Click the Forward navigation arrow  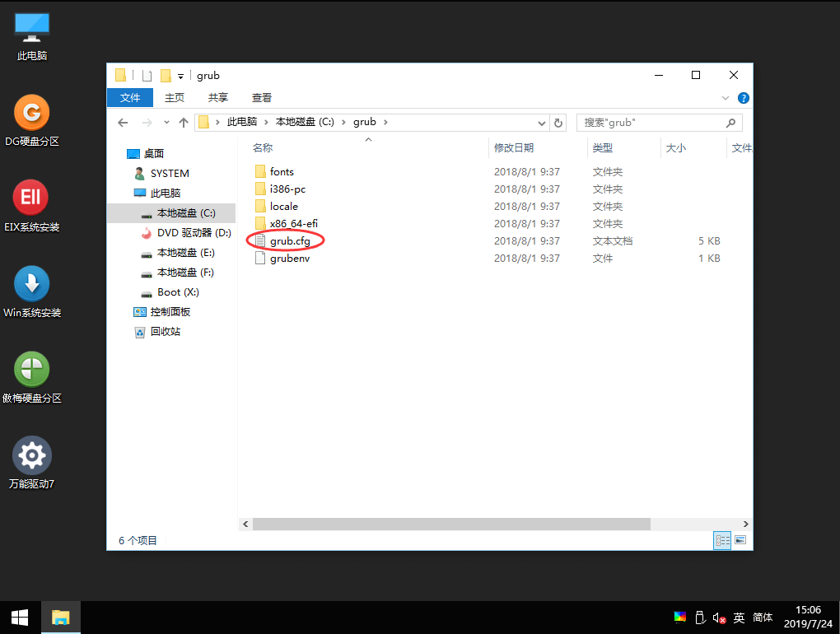click(x=147, y=123)
